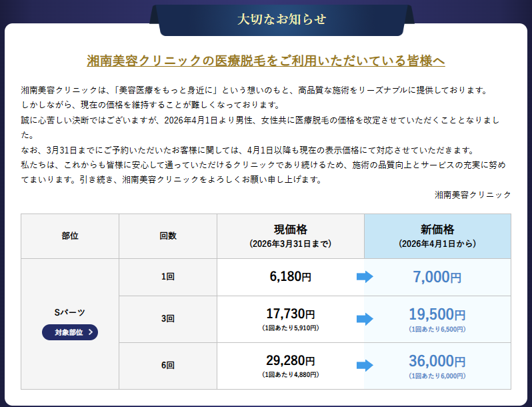Open the 対象部位 button under Sパーツ

70,332
